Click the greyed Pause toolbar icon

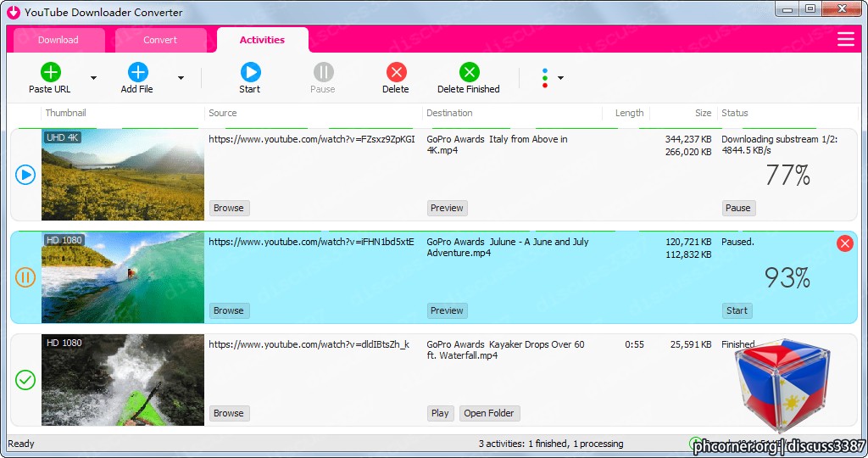point(323,72)
